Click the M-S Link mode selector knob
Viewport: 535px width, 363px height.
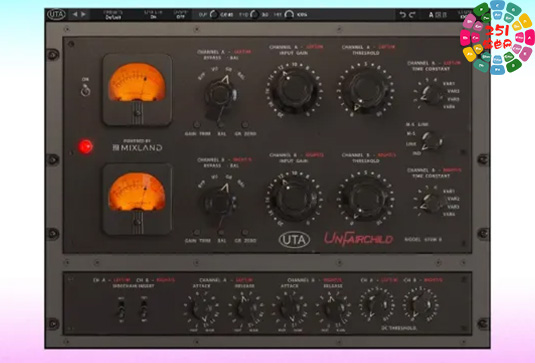click(432, 141)
